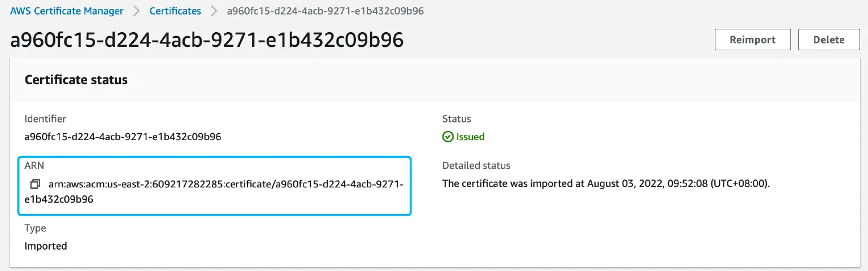The image size is (868, 271).
Task: Click the chevron after AWS Certificate Manager breadcrumb
Action: tap(136, 11)
